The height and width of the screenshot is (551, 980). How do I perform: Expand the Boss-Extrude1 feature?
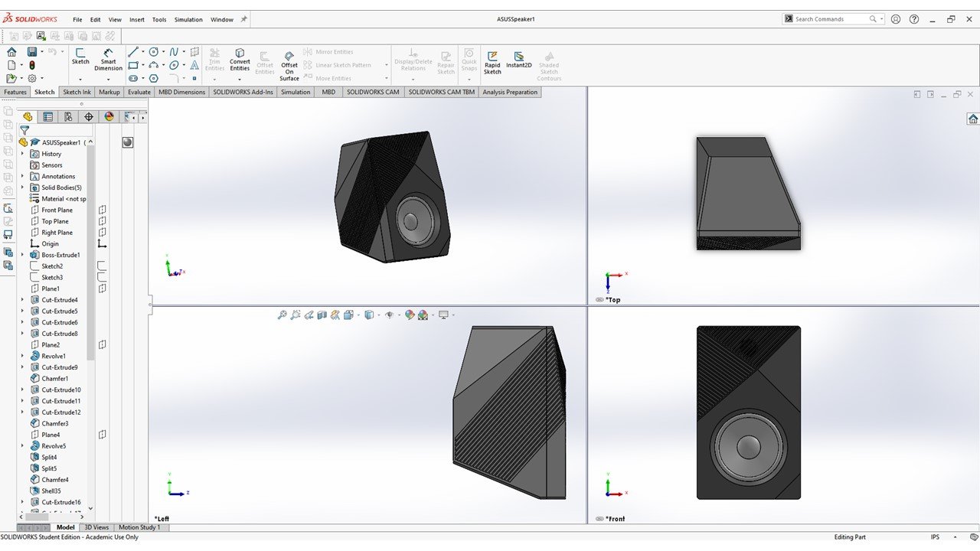coord(22,255)
